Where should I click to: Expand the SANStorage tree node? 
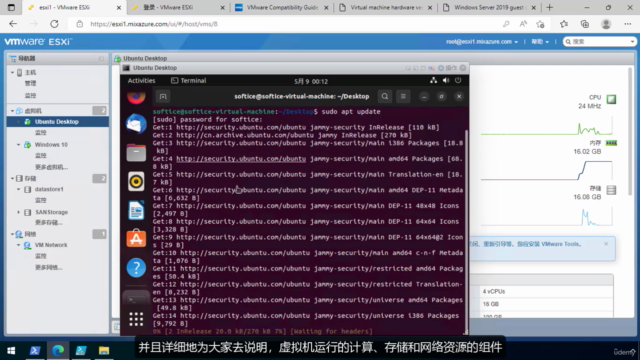pyautogui.click(x=19, y=212)
